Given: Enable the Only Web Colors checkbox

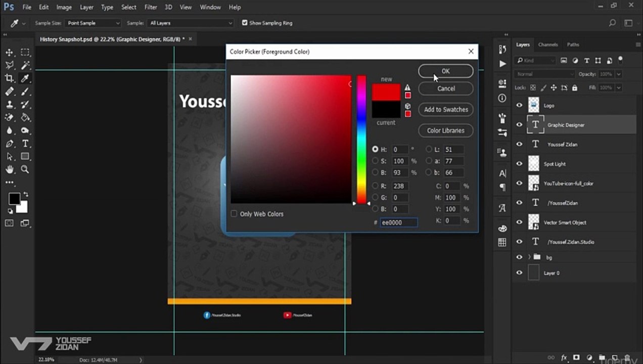Looking at the screenshot, I should click(234, 214).
